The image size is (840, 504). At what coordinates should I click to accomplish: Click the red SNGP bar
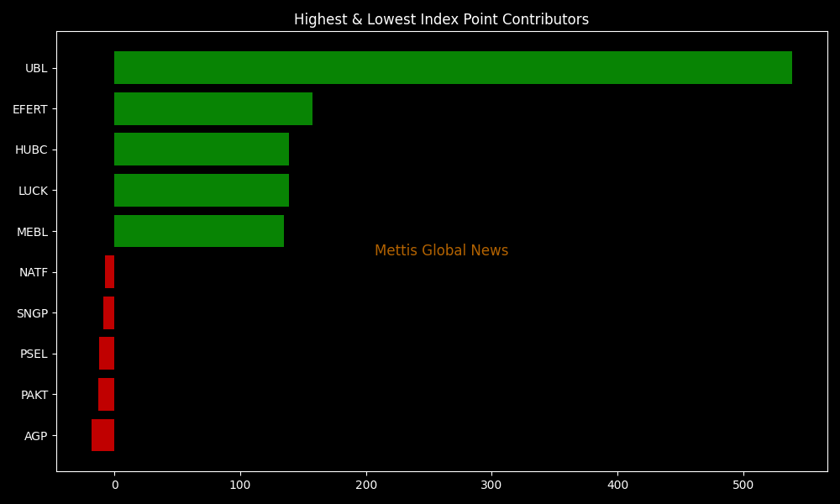[108, 312]
